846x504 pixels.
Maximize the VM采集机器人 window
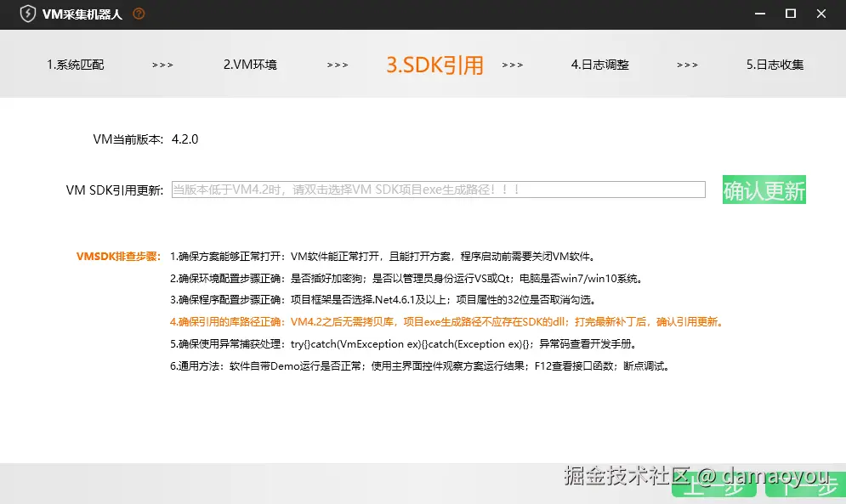791,14
